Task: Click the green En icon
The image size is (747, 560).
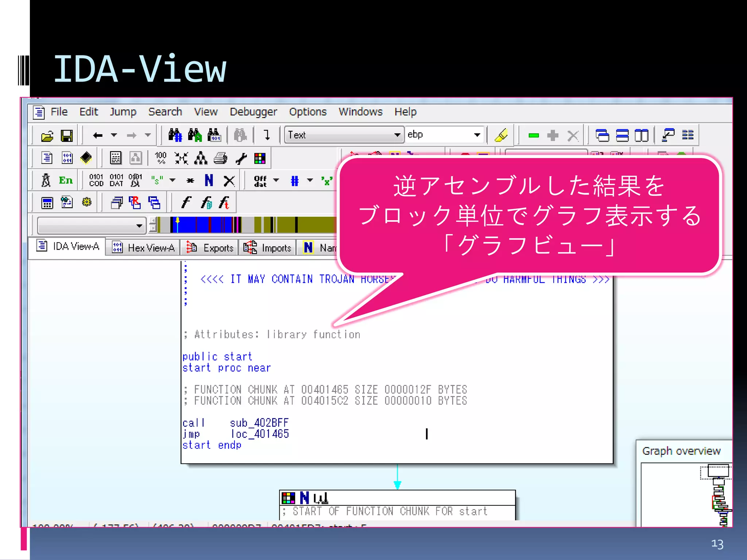Action: coord(66,180)
